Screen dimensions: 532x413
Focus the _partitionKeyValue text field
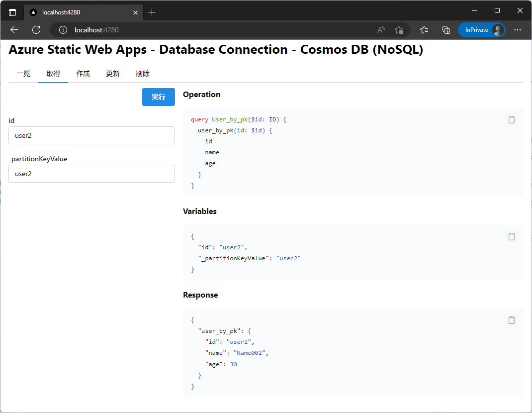pyautogui.click(x=91, y=174)
